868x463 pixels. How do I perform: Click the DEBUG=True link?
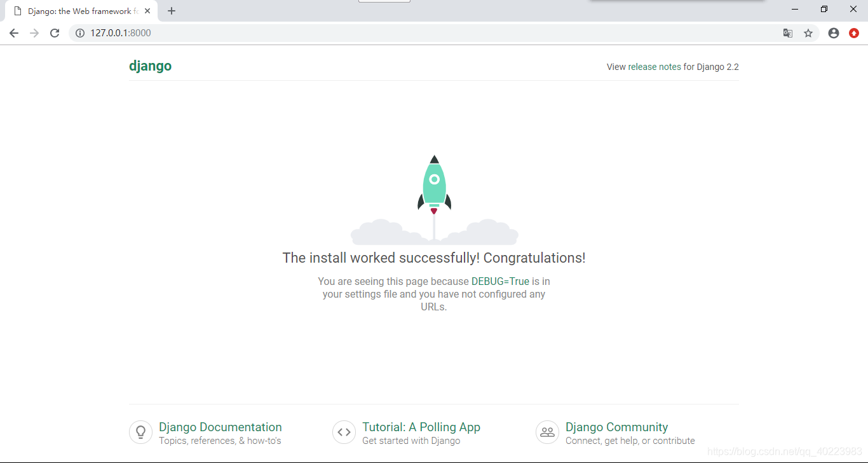tap(500, 281)
